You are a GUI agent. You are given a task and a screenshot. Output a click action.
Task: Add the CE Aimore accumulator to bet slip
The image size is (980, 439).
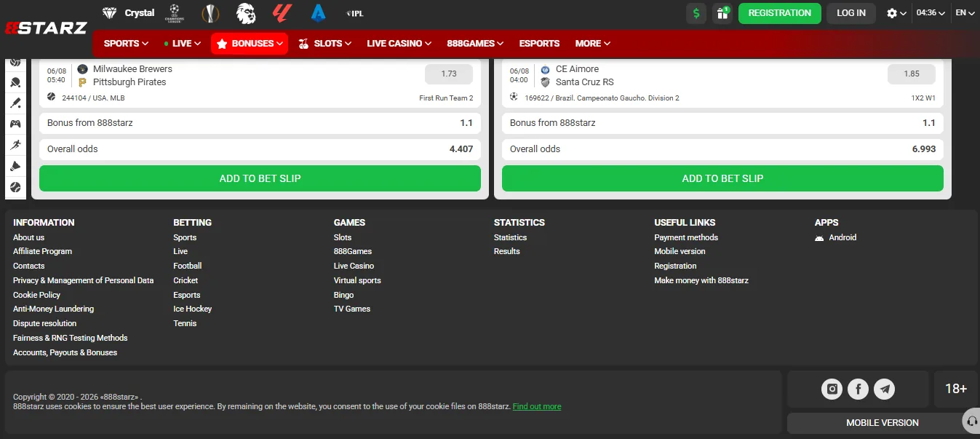722,178
